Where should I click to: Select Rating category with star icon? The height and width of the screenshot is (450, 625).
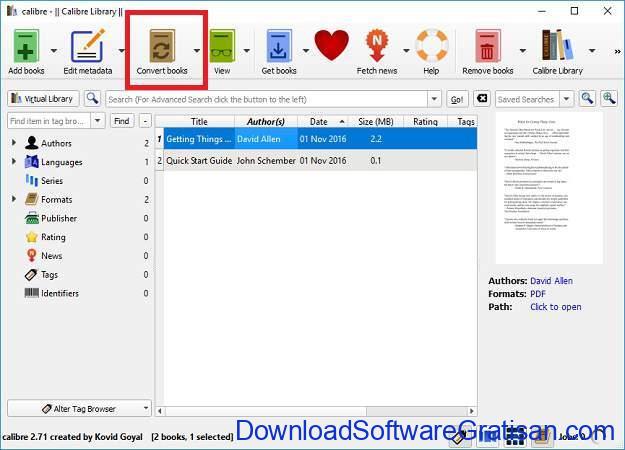click(53, 237)
